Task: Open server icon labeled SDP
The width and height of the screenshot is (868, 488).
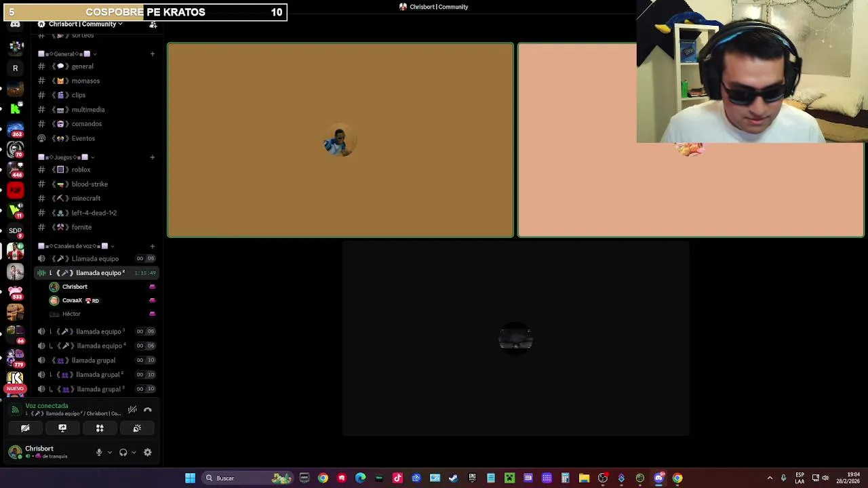Action: (15, 231)
